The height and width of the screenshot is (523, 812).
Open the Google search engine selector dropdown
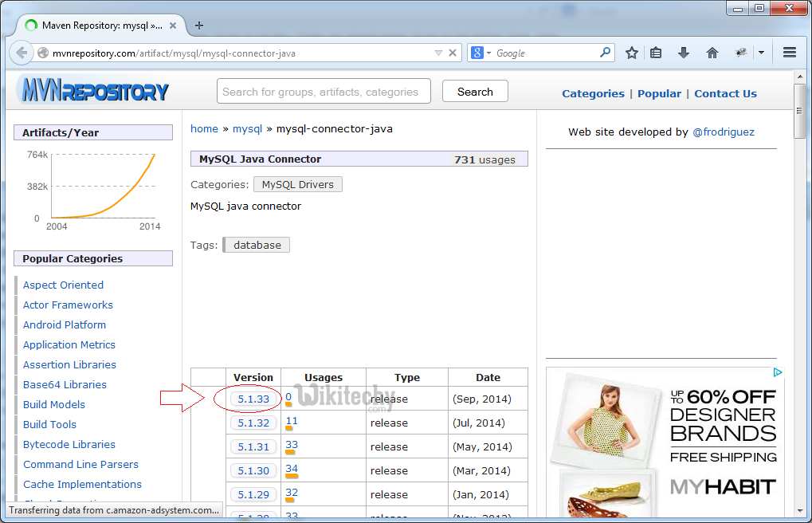[481, 53]
